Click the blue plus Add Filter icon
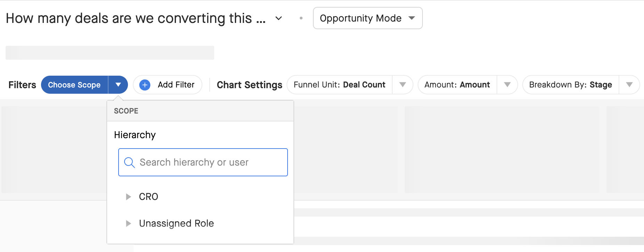Viewport: 644px width, 252px height. coord(145,85)
